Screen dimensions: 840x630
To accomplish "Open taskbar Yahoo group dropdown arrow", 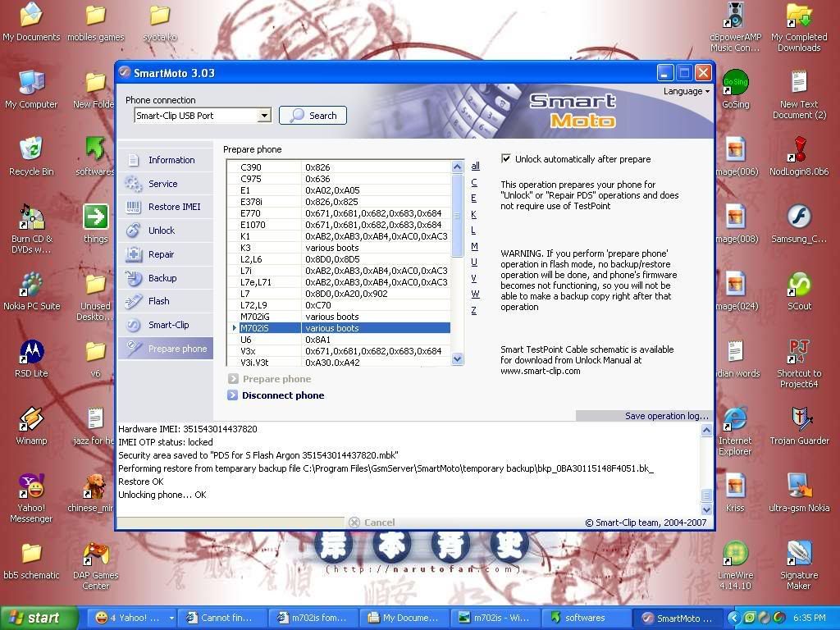I will (171, 618).
